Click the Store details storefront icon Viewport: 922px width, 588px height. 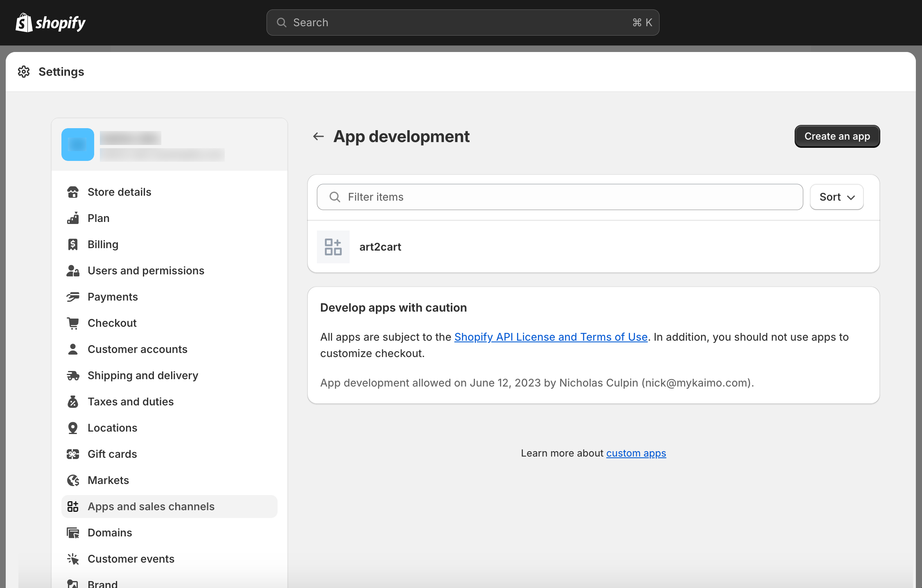click(73, 192)
